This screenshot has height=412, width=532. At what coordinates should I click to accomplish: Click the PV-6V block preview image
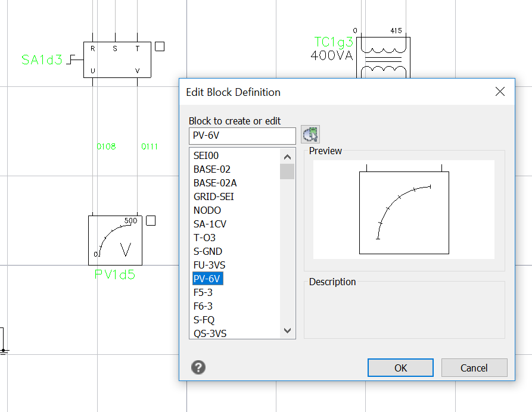click(x=403, y=210)
